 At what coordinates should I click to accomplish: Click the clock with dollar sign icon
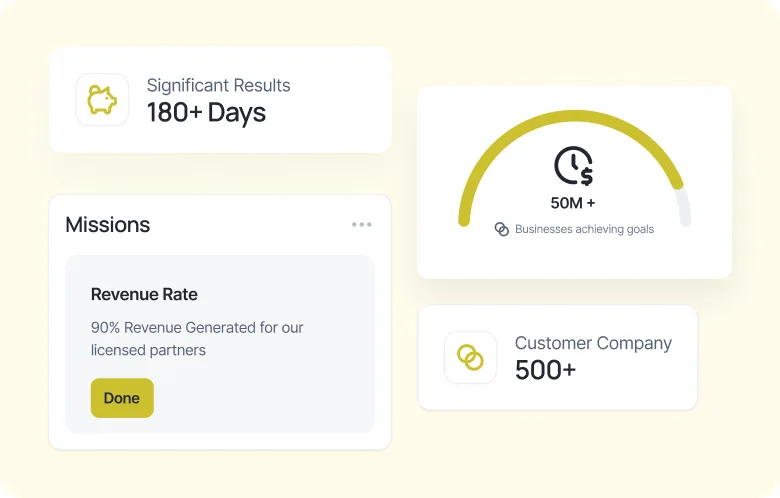574,166
